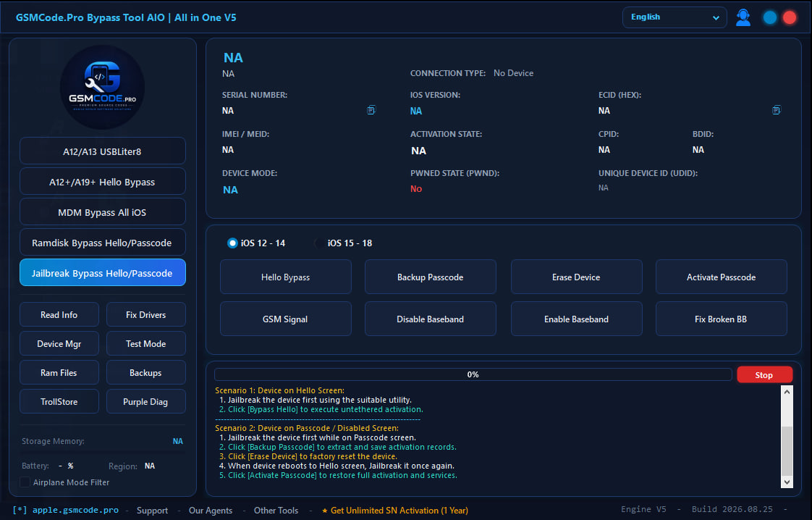Open the apple.gsmcode.pro link
Screen dimensions: 812x520
pyautogui.click(x=75, y=510)
